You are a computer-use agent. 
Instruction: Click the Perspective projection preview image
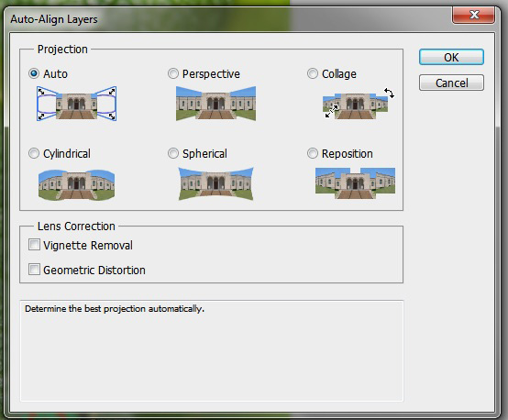[215, 104]
